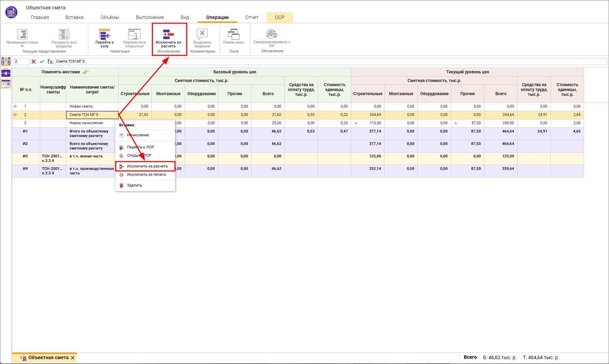This screenshot has height=364, width=609.
Task: Confirm entry with green checkmark
Action: 42,62
